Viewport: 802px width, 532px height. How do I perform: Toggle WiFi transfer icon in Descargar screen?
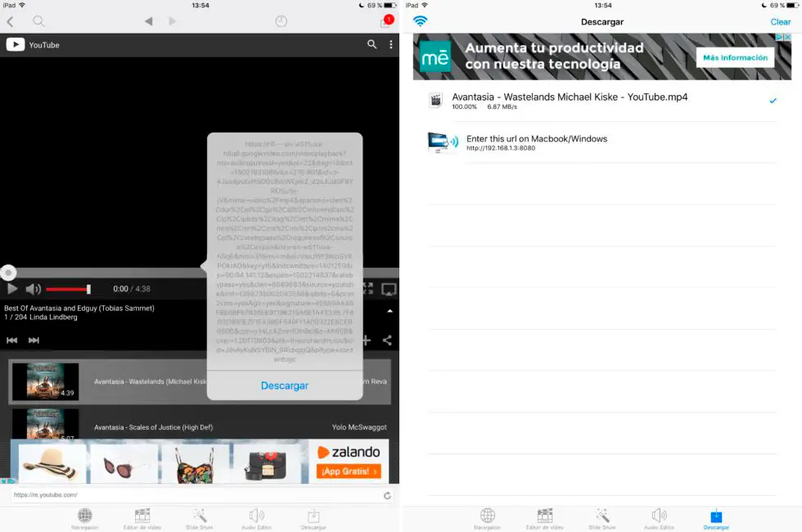(421, 21)
